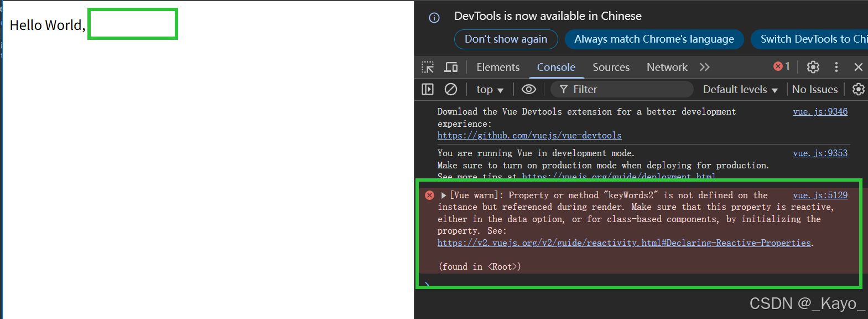Viewport: 868px width, 319px height.
Task: Click the Switch DevTools to Chinese button
Action: click(x=809, y=39)
